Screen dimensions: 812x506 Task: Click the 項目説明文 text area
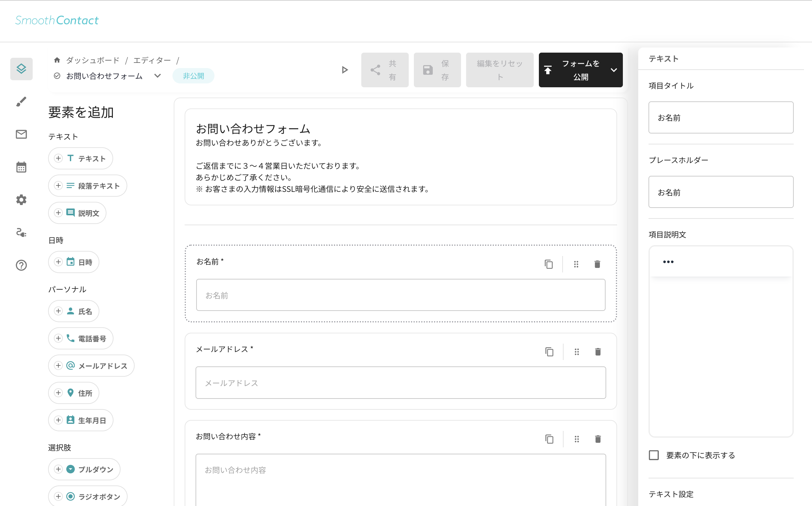pos(721,356)
